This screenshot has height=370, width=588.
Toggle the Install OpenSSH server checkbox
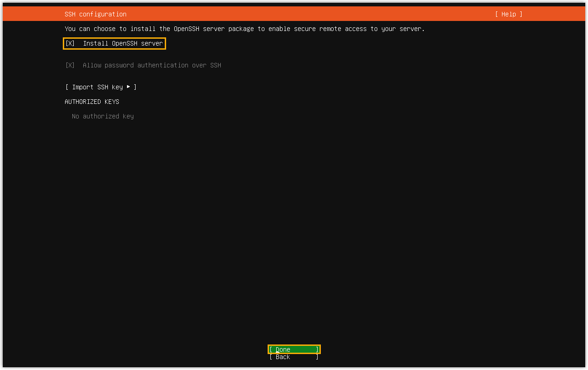114,43
